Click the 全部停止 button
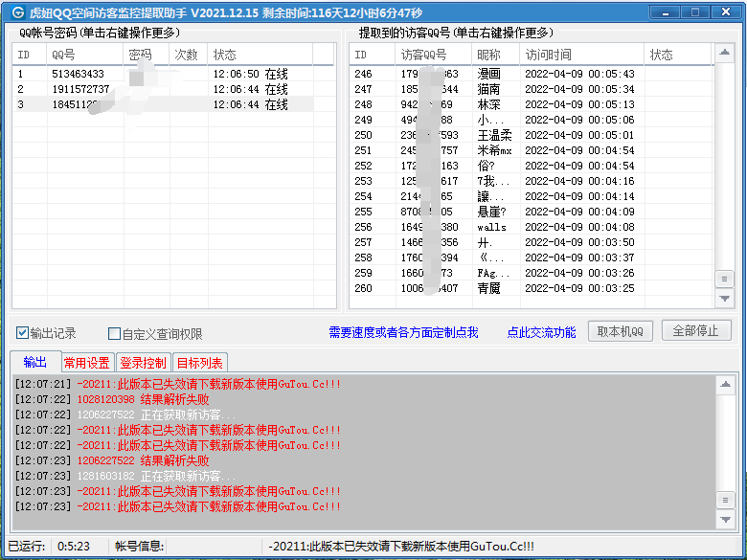 point(696,331)
